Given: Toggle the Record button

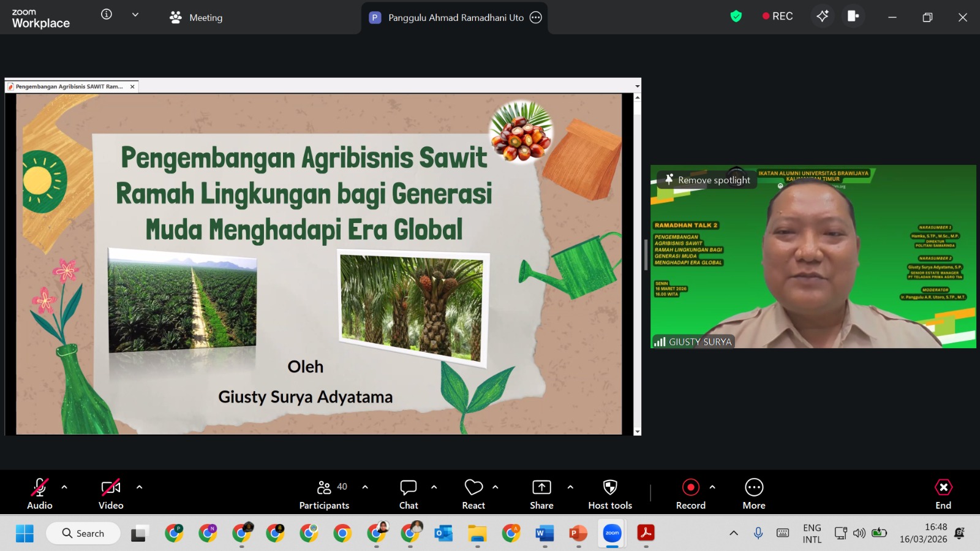Looking at the screenshot, I should coord(690,494).
